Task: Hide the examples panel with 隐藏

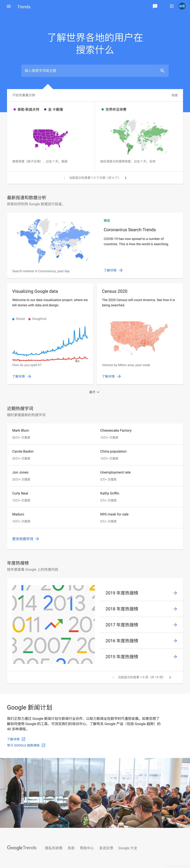Action: (174, 95)
